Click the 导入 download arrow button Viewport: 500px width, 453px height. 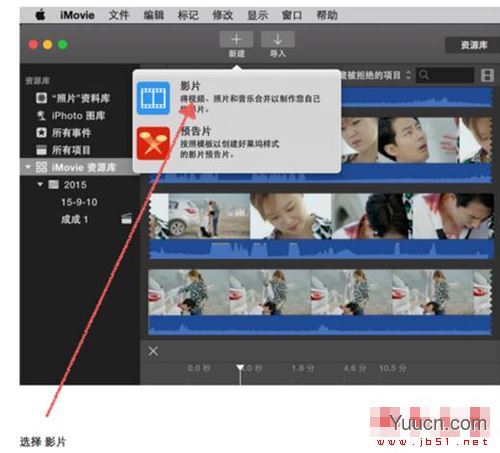(x=278, y=39)
